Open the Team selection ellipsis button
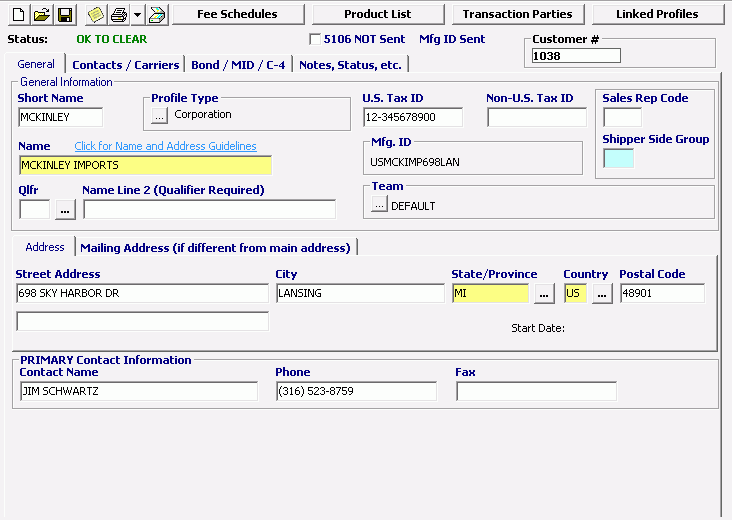 (379, 205)
